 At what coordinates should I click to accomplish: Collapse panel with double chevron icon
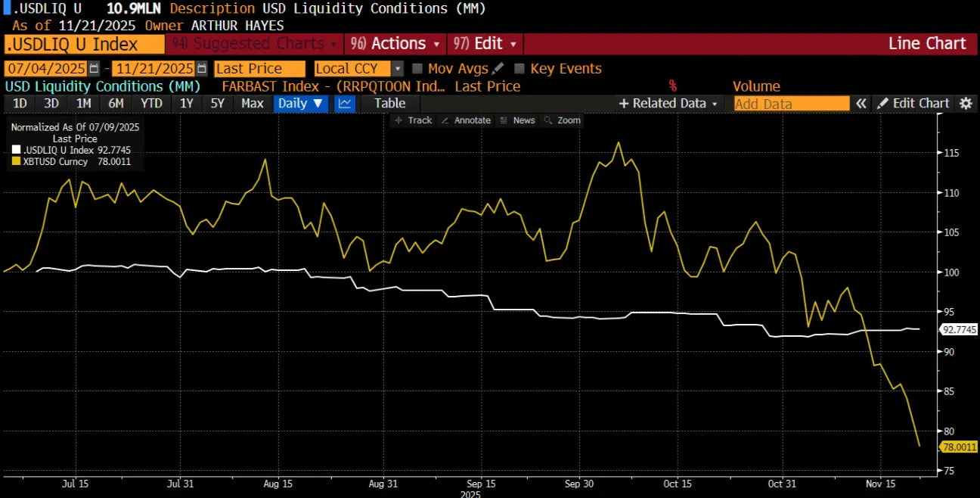pyautogui.click(x=861, y=104)
